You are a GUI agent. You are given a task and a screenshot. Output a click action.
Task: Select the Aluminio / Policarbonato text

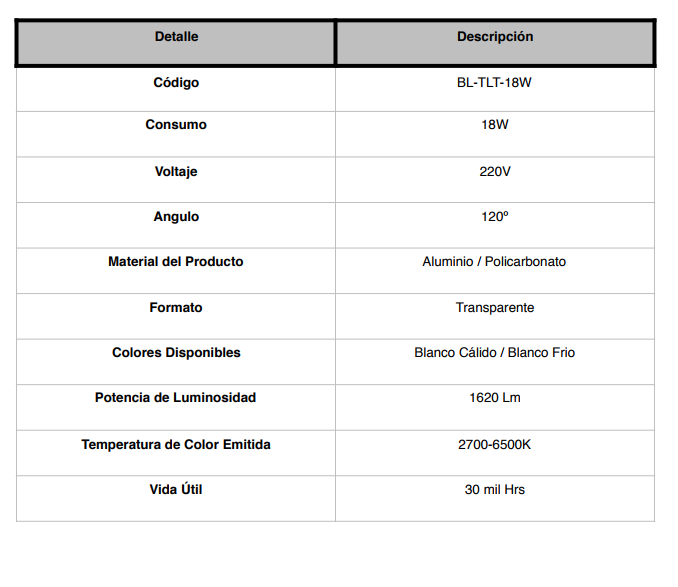click(494, 262)
